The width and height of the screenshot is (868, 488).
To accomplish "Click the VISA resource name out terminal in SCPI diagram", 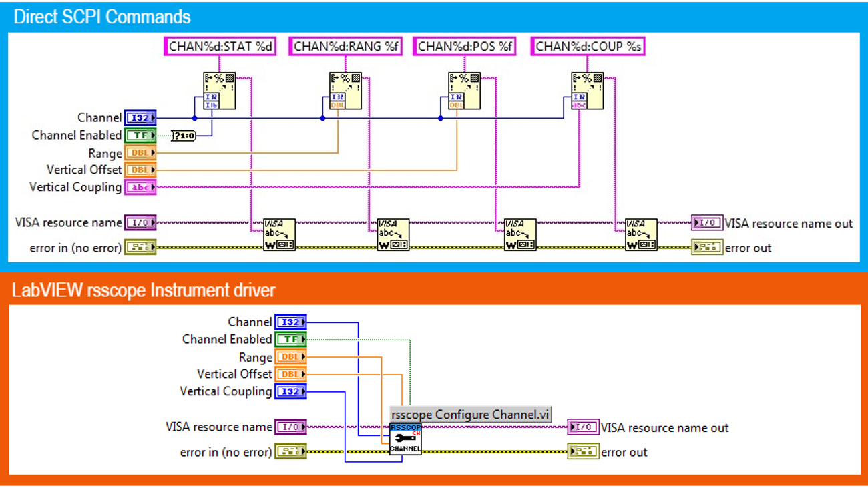I will pos(707,223).
